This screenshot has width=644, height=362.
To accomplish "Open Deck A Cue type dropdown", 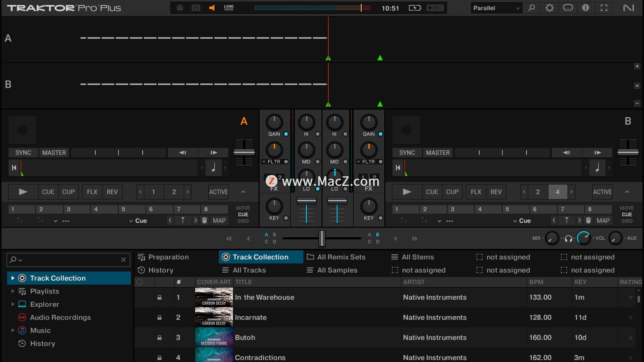I will (138, 221).
